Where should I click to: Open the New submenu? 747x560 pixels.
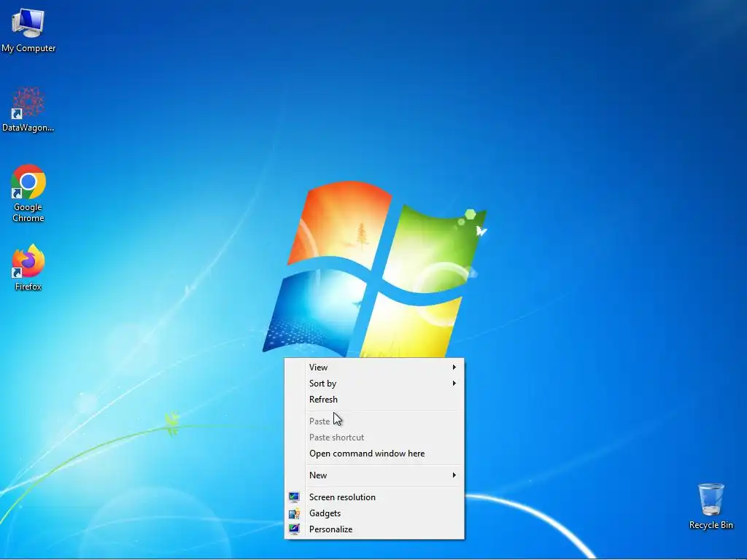(374, 475)
